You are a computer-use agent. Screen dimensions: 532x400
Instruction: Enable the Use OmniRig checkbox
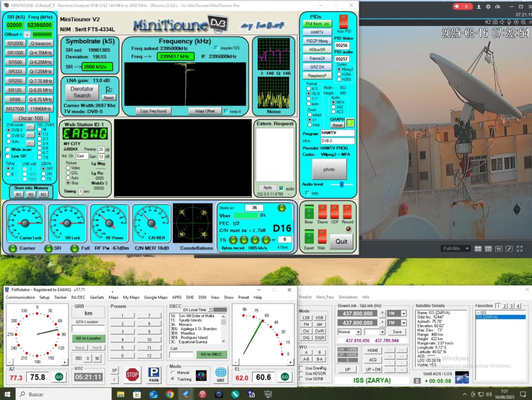(301, 368)
